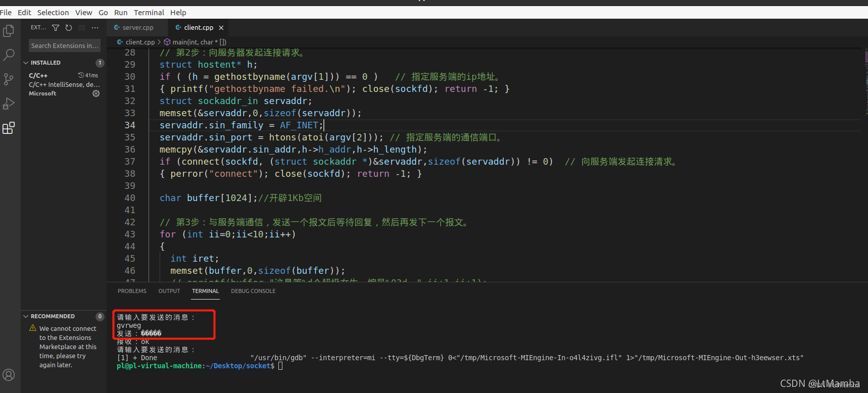The height and width of the screenshot is (393, 868).
Task: Open the Edit menu
Action: click(24, 13)
